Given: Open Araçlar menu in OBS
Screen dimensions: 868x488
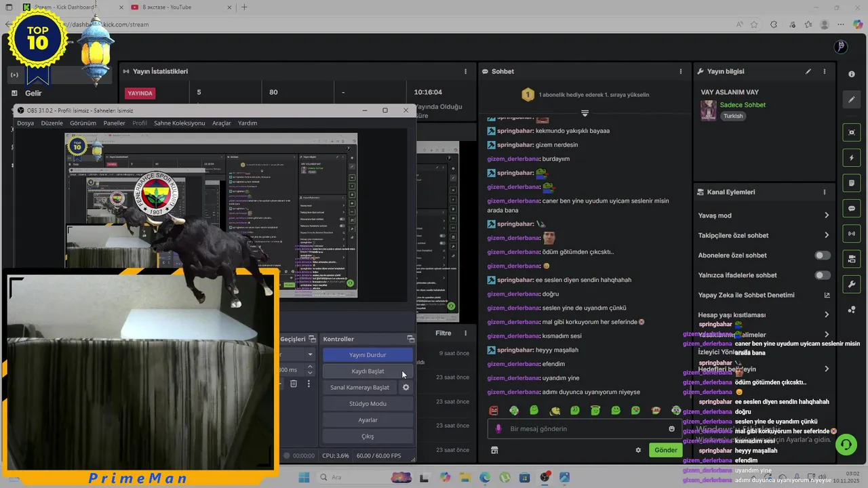Looking at the screenshot, I should [222, 123].
